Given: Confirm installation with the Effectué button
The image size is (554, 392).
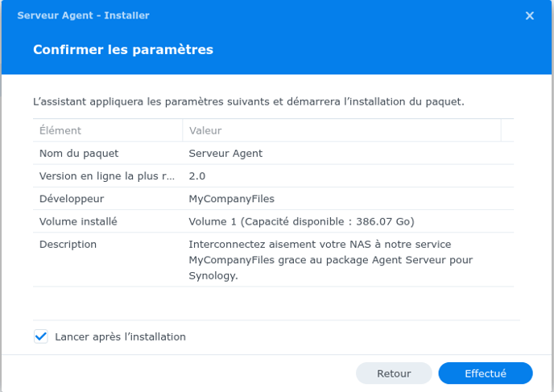Looking at the screenshot, I should click(x=486, y=373).
